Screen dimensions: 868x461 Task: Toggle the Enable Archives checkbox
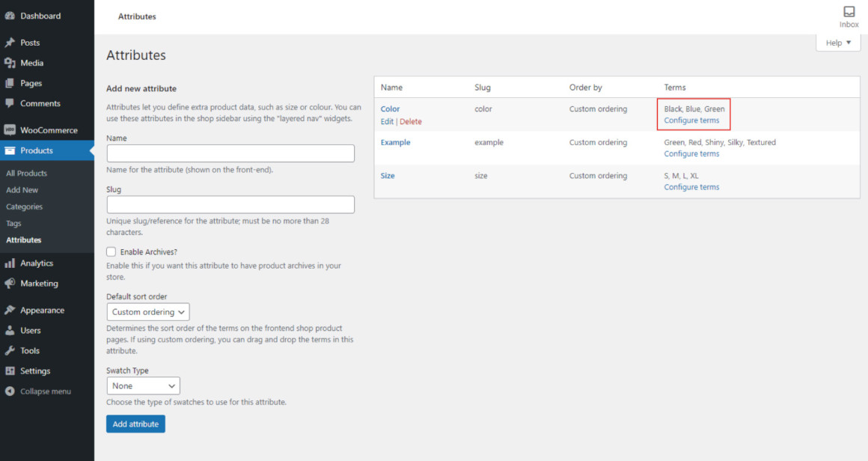tap(111, 251)
